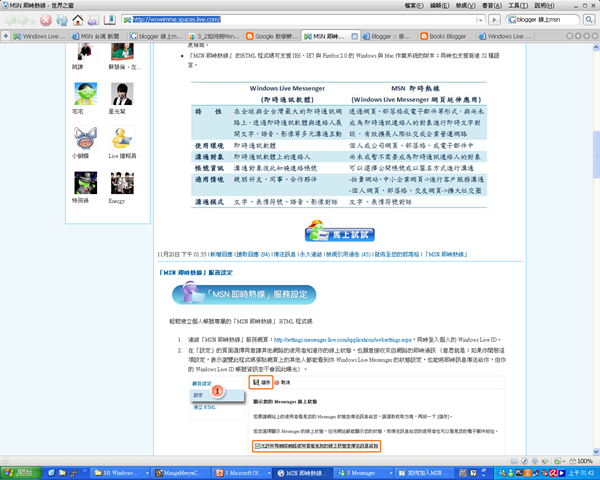Viewport: 600px width, 480px height.
Task: Switch to the 3_2如何將Msn tab
Action: click(x=214, y=36)
